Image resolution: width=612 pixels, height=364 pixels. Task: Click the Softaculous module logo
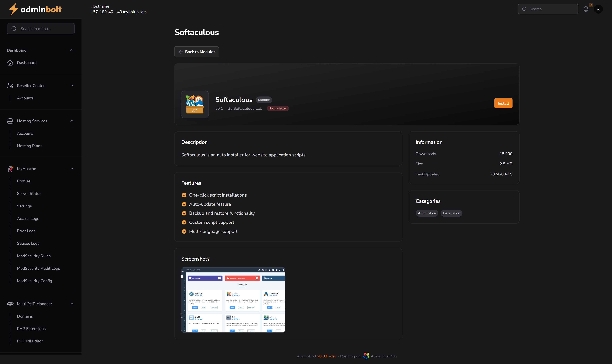point(195,105)
